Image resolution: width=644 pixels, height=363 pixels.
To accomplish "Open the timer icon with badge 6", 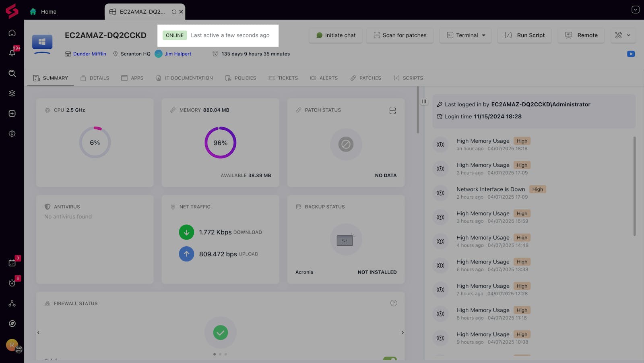I will (x=12, y=283).
